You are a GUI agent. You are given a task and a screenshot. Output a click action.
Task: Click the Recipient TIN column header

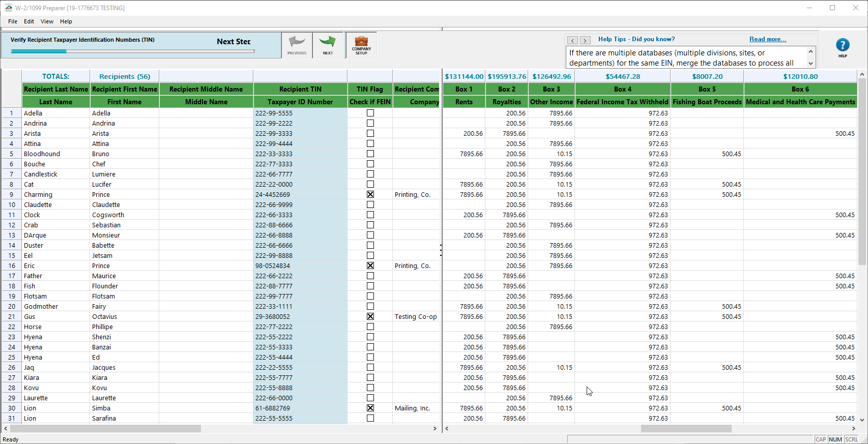[x=300, y=89]
